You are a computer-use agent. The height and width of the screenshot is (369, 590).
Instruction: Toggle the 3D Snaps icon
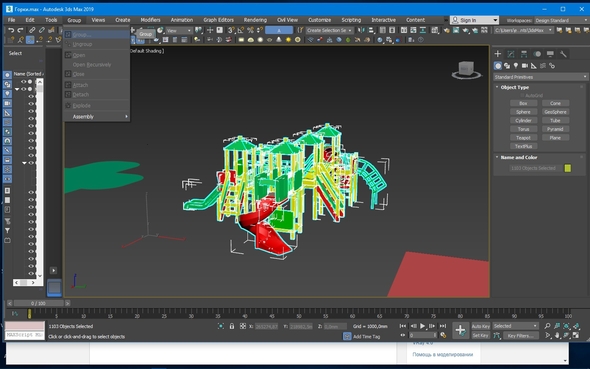tap(231, 30)
